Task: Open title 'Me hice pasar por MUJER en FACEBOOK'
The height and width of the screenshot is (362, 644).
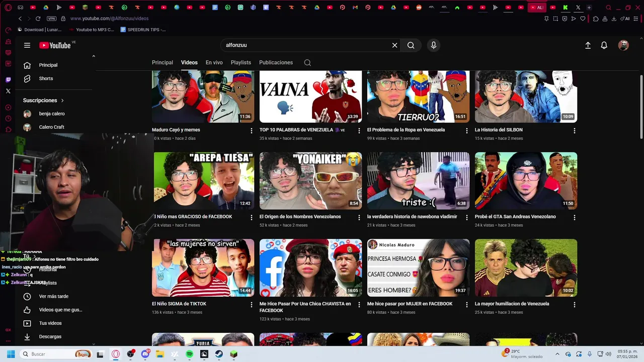Action: point(410,304)
